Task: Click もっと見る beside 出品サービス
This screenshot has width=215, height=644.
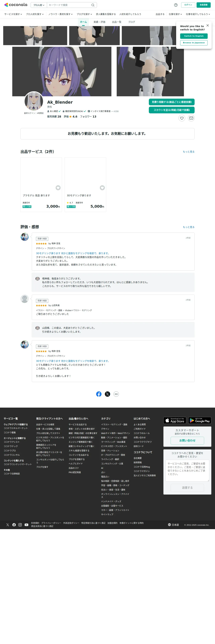Action: point(189,152)
